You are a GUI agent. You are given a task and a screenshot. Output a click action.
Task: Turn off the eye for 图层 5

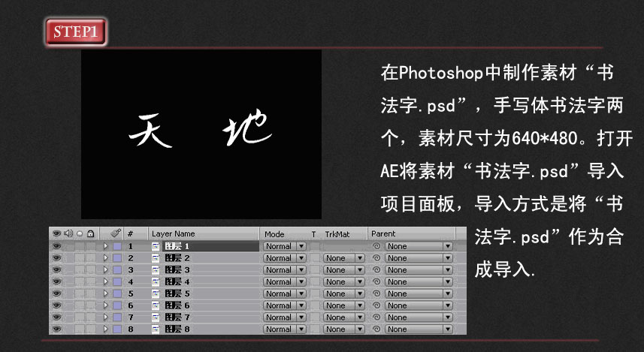pos(56,293)
